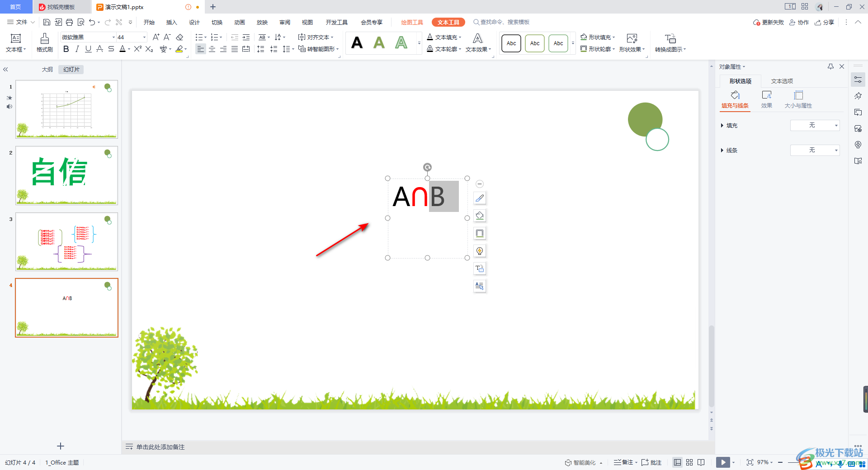Open text highlight color dropdown arrow

[x=185, y=49]
